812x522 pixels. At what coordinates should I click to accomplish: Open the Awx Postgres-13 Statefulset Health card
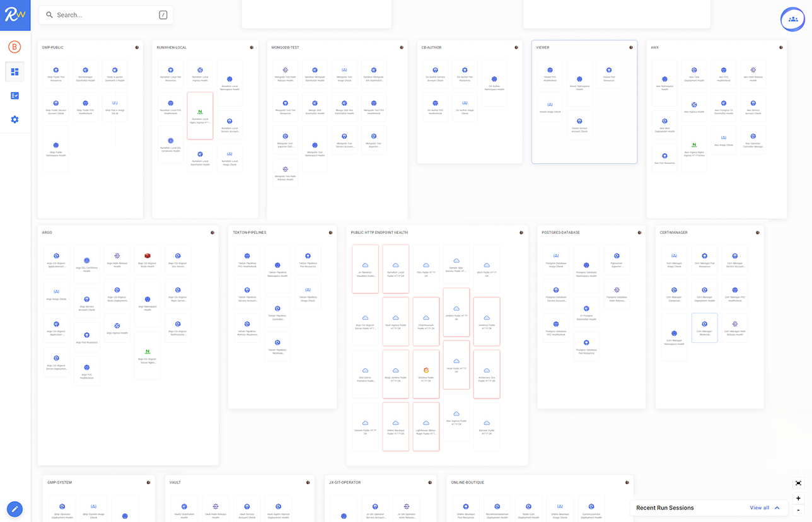(724, 107)
